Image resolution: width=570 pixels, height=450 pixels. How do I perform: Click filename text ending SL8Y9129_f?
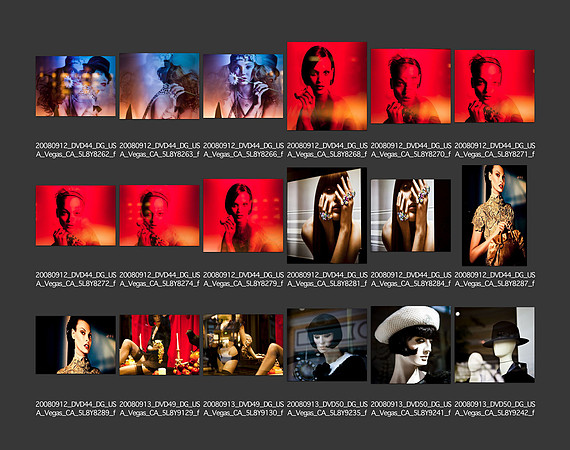[160, 409]
